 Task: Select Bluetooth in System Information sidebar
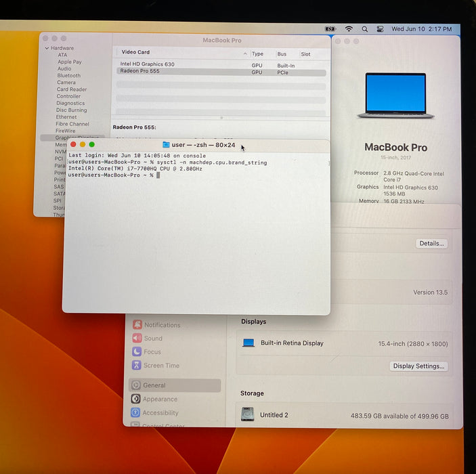tap(69, 76)
